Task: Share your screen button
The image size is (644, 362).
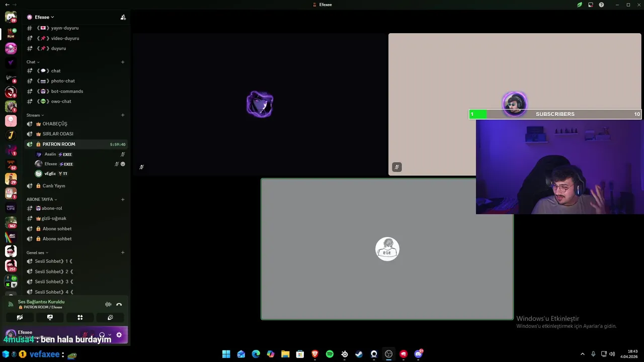Action: pos(50,317)
